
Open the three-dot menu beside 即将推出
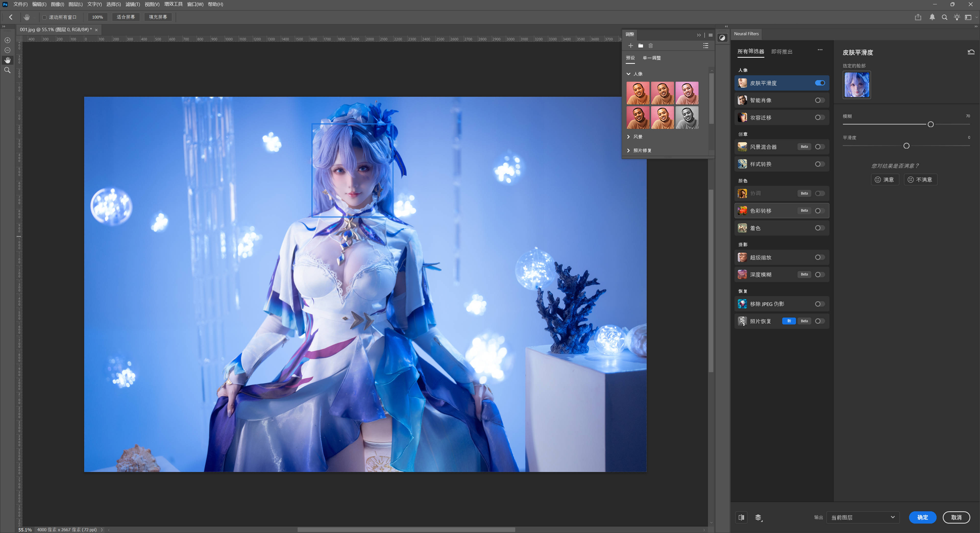click(x=820, y=50)
